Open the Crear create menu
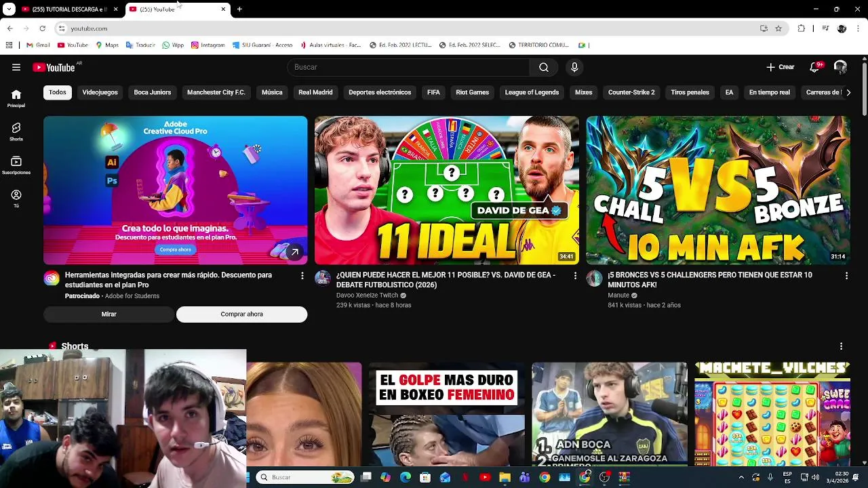The width and height of the screenshot is (868, 488). (x=780, y=67)
